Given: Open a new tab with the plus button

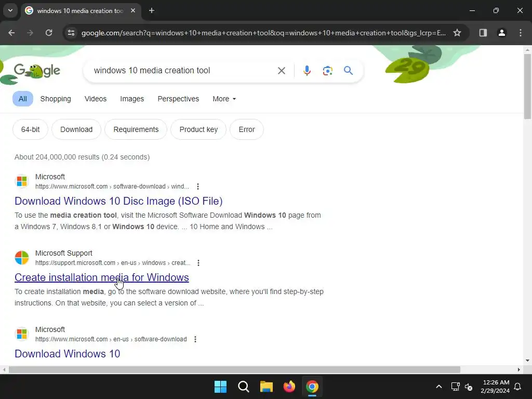Looking at the screenshot, I should [x=152, y=10].
